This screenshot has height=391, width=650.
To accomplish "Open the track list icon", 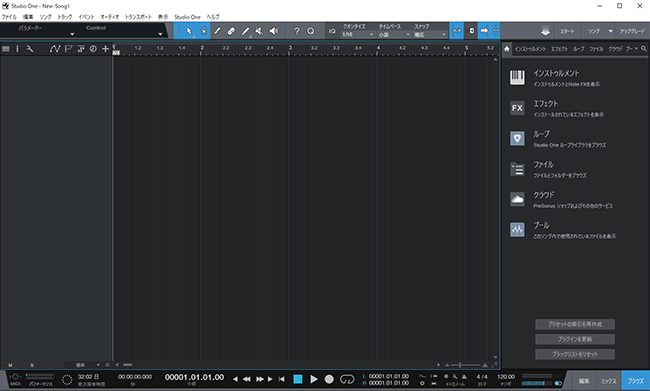I will 6,49.
